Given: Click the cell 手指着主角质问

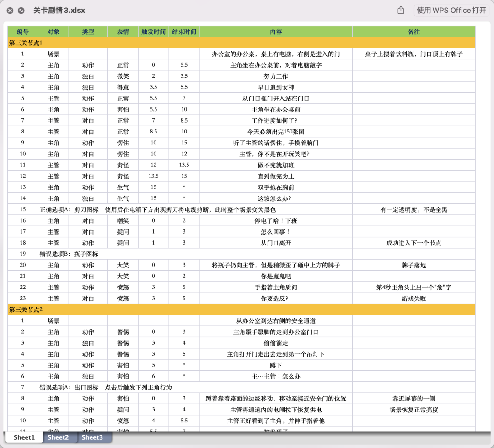Looking at the screenshot, I should click(x=276, y=287).
